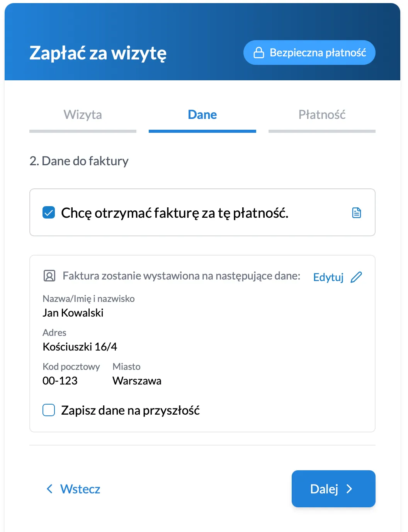408x532 pixels.
Task: Uncheck Chcę otrzymać fakturę za tę płatność
Action: (x=48, y=212)
